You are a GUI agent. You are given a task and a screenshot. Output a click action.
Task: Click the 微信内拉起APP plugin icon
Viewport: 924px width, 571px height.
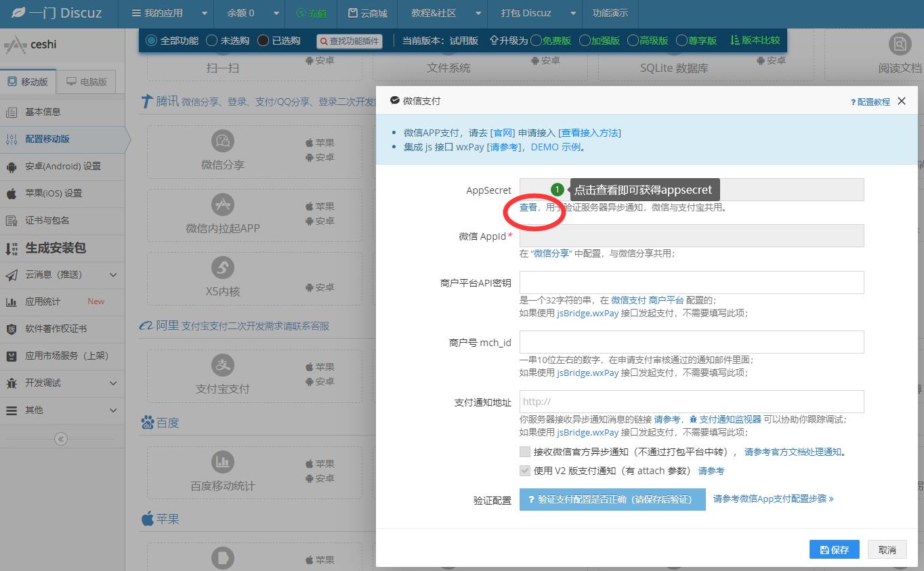223,205
